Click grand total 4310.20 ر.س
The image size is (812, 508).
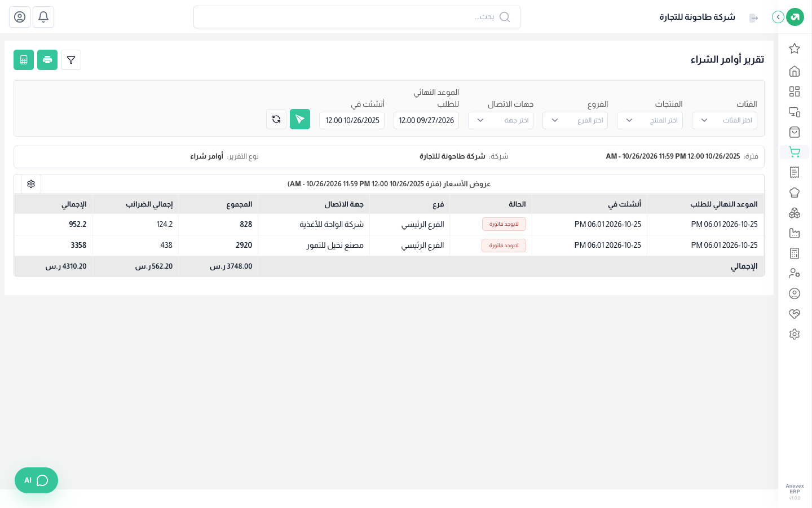(66, 266)
